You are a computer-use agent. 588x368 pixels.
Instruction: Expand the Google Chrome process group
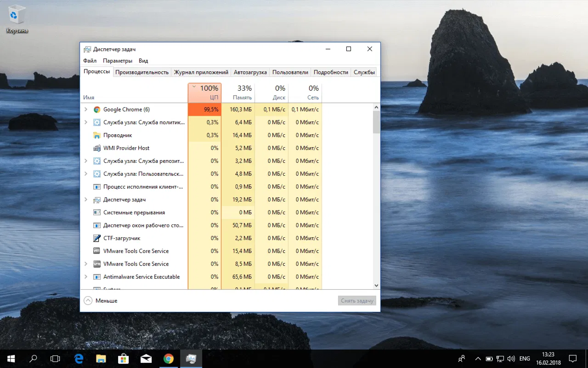click(x=85, y=109)
